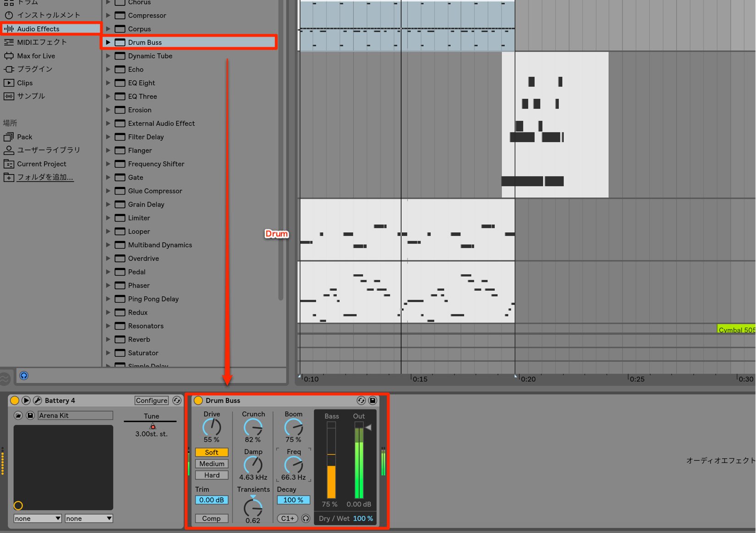This screenshot has height=533, width=756.
Task: Click the ユーザーライブラリ person icon
Action: [x=9, y=150]
